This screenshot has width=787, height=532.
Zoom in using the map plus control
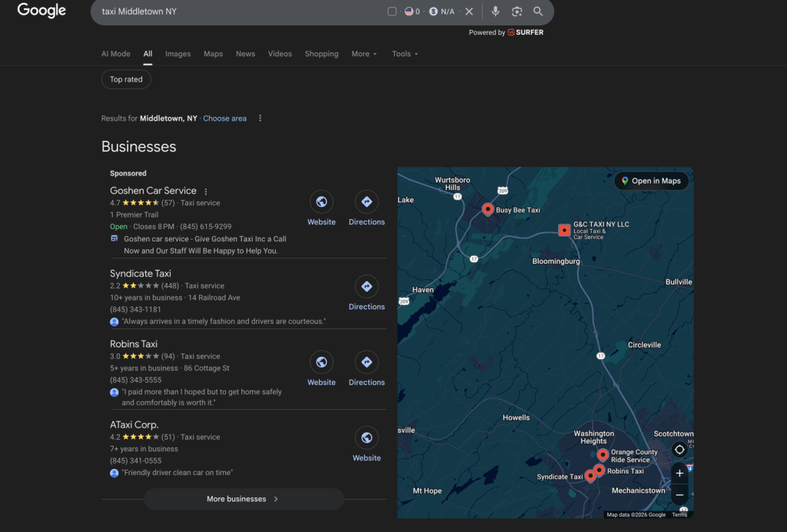click(679, 474)
